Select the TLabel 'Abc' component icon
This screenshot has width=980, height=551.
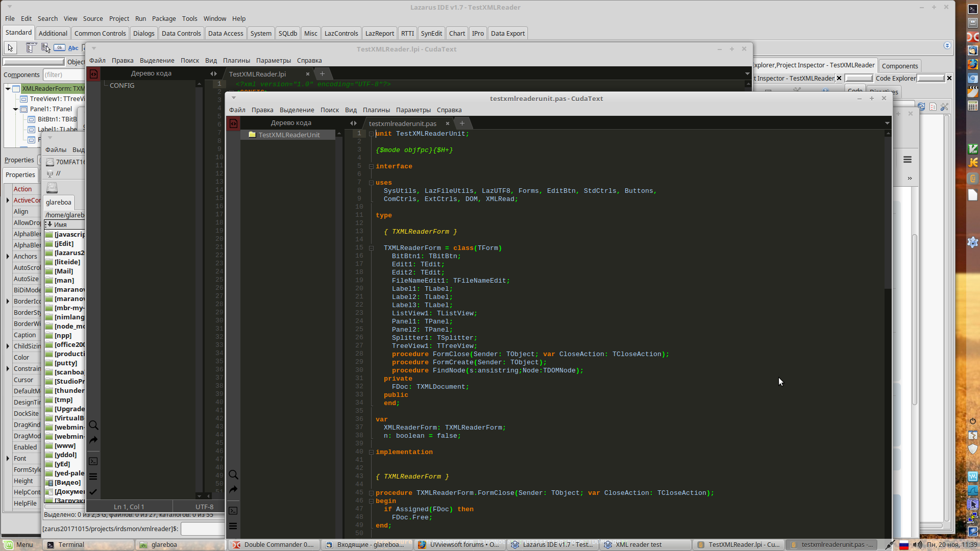[x=73, y=48]
